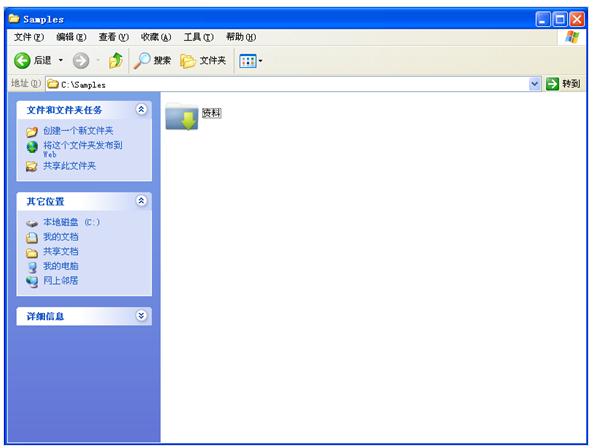Image resolution: width=594 pixels, height=448 pixels.
Task: Click the Forward arrow button
Action: pos(81,60)
